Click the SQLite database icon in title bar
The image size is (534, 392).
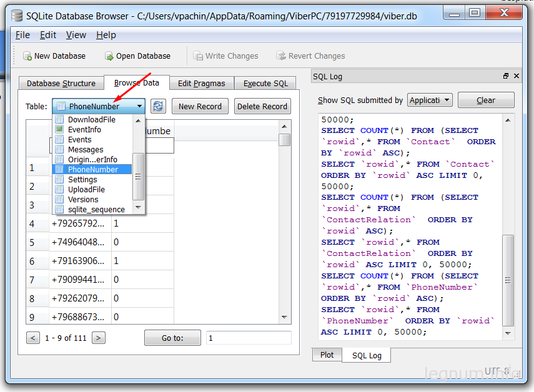[x=17, y=16]
